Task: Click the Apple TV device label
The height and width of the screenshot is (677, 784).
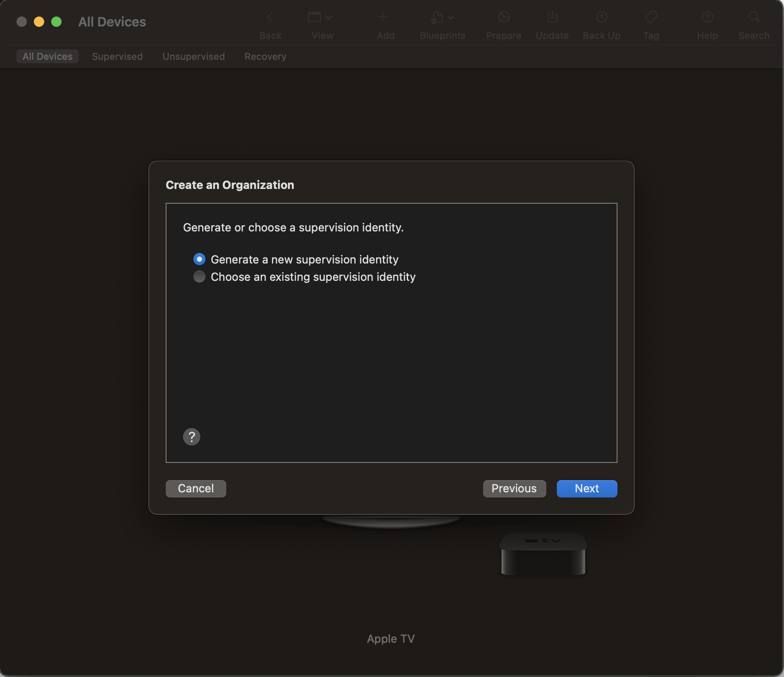Action: (391, 638)
